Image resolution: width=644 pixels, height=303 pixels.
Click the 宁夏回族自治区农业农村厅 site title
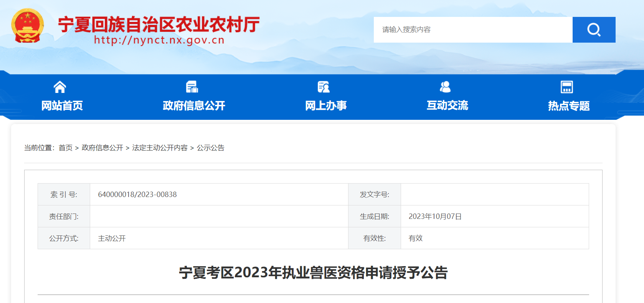(159, 25)
